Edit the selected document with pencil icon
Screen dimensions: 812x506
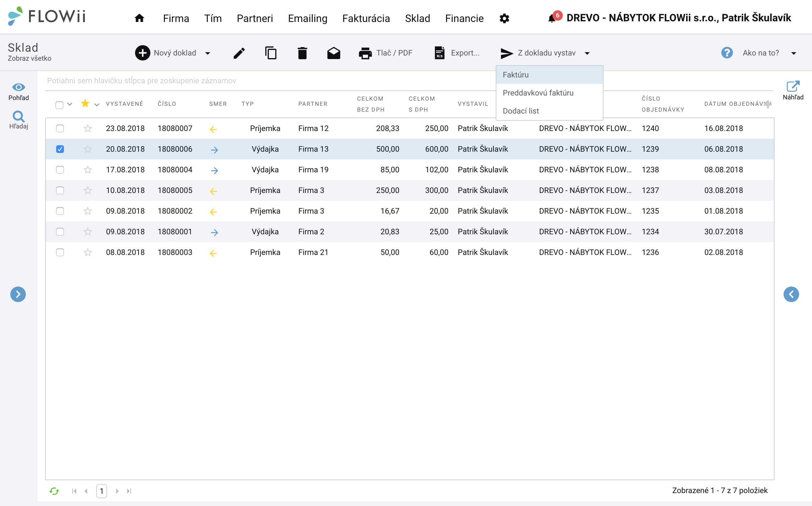[x=239, y=53]
